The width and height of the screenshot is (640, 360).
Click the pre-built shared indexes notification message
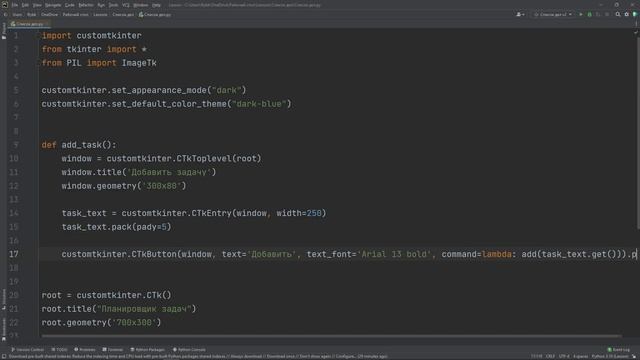[198, 357]
